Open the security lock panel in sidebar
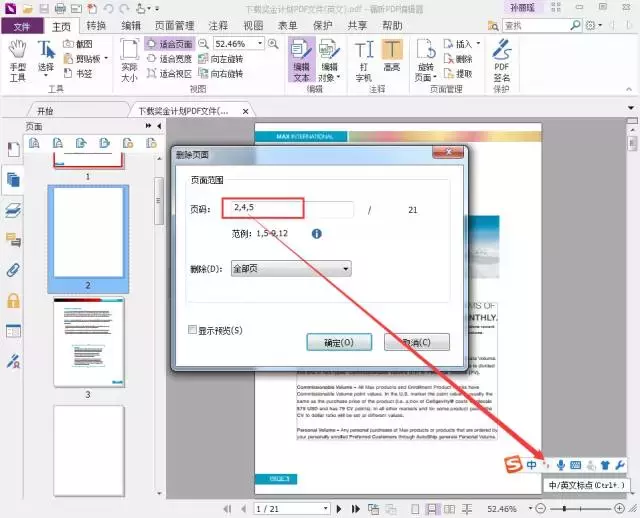640x518 pixels. click(x=13, y=300)
